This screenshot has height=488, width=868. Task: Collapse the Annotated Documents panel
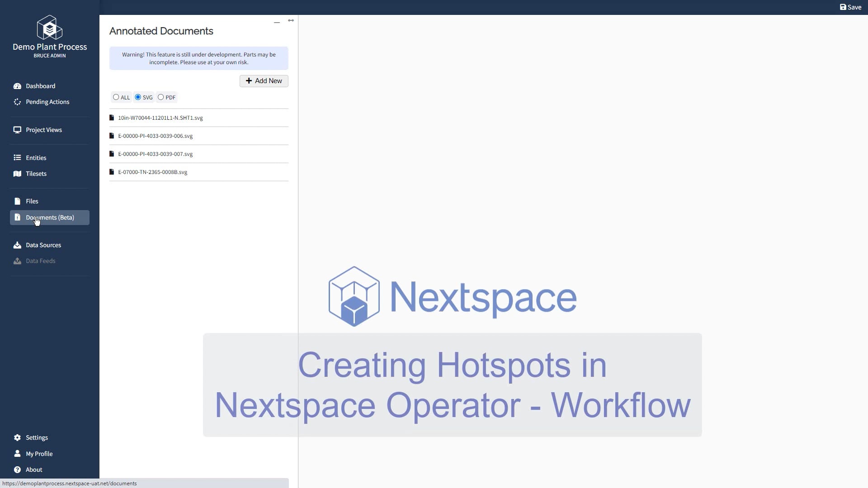click(277, 23)
